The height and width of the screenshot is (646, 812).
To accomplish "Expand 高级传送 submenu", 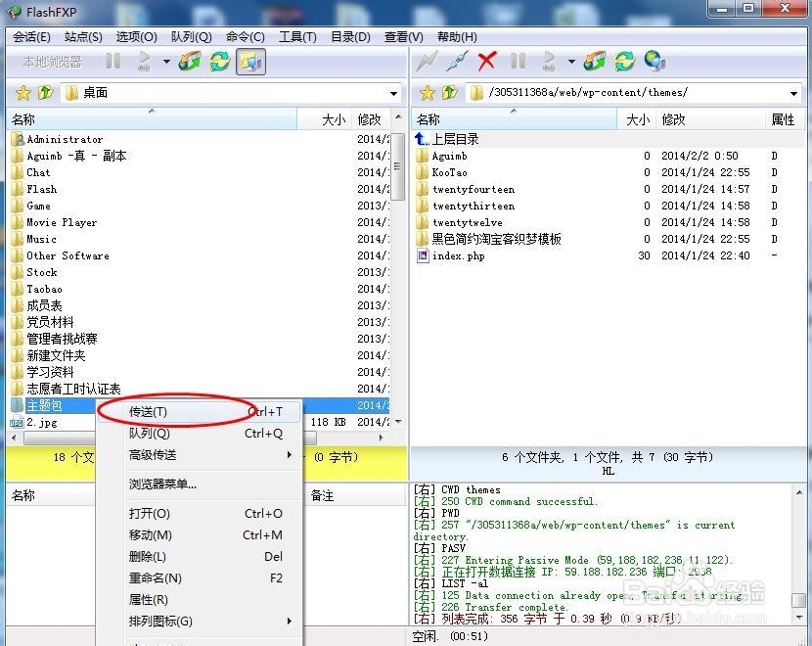I will point(200,455).
